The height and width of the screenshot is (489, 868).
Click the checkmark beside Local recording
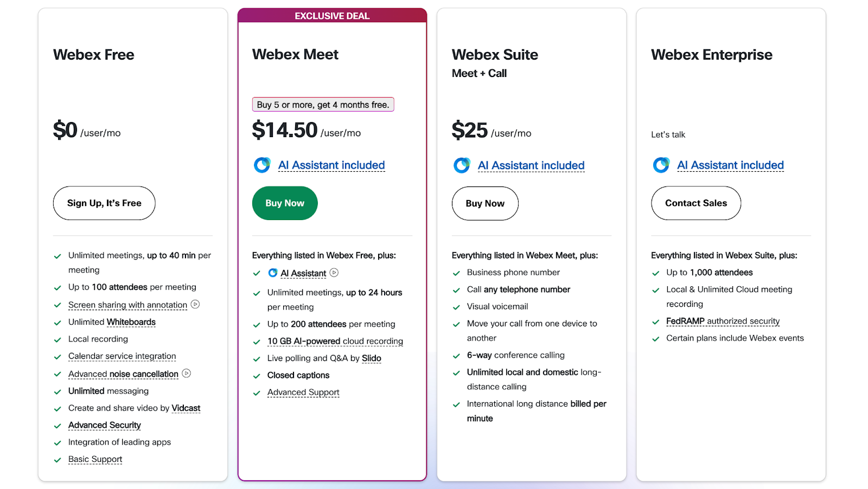(58, 340)
